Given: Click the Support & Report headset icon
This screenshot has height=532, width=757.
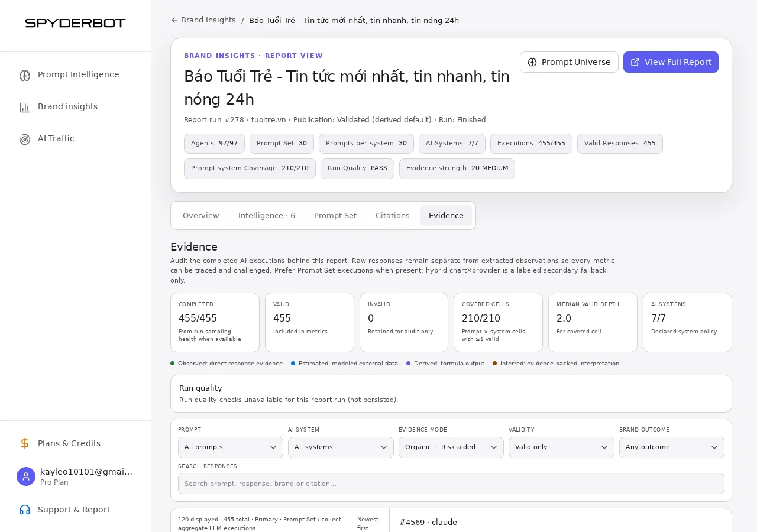Looking at the screenshot, I should point(25,510).
